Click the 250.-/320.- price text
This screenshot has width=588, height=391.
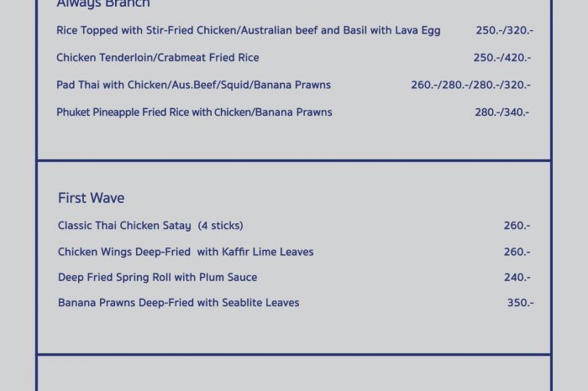coord(504,31)
